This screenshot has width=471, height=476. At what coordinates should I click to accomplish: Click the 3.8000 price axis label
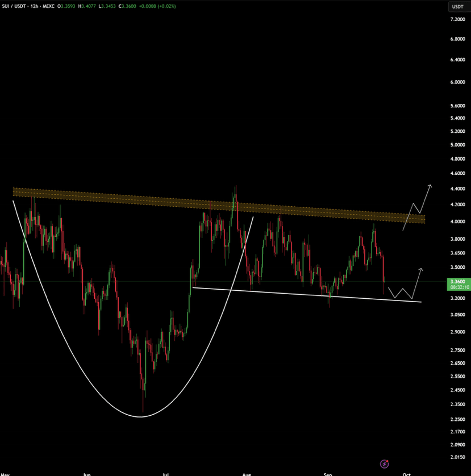[x=457, y=239]
